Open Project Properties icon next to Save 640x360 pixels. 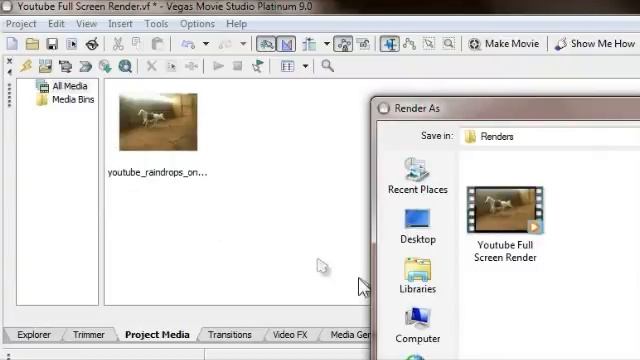coord(72,44)
